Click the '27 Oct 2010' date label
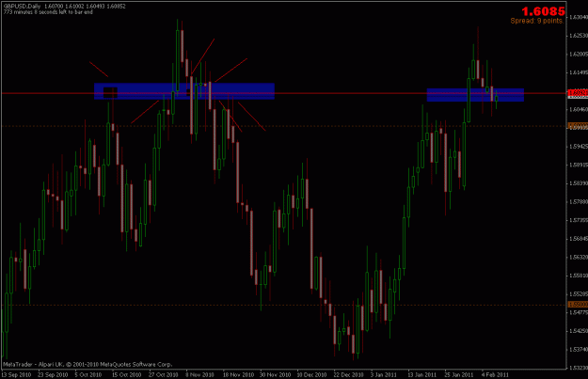The image size is (588, 379). (x=163, y=375)
